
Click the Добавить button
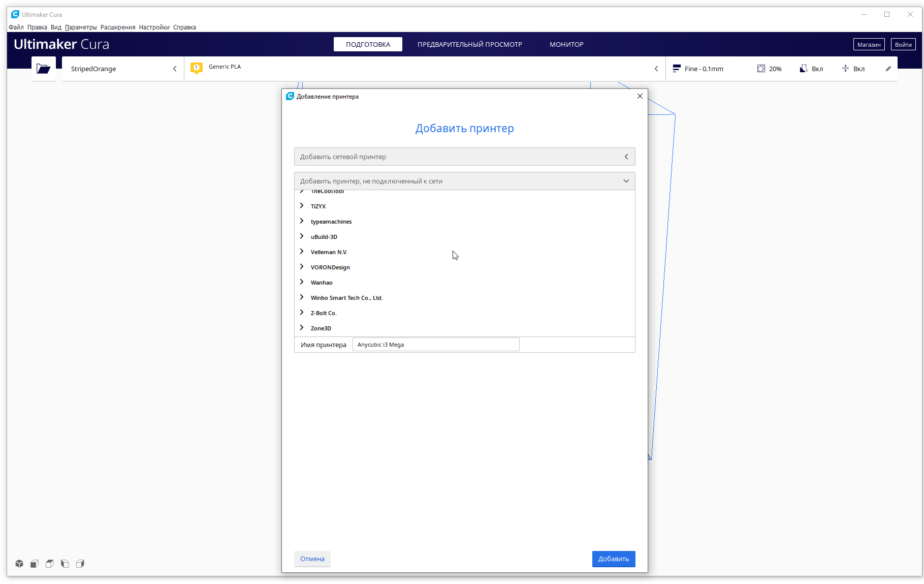614,559
